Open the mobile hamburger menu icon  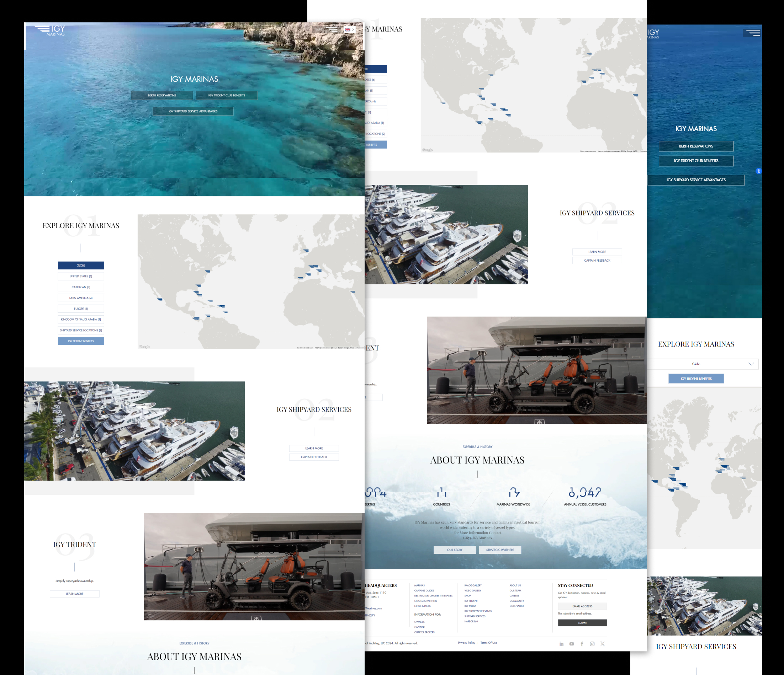pos(753,33)
